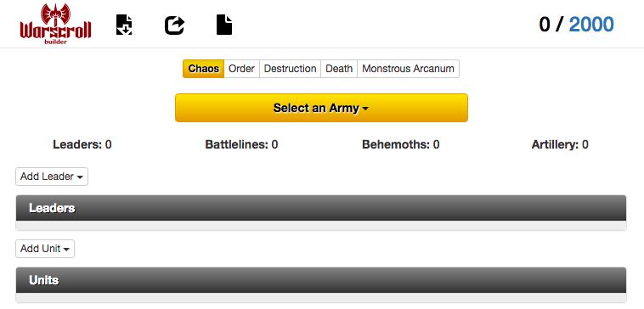Screen dimensions: 644x309
Task: Click the Battlelines count label
Action: (x=241, y=144)
